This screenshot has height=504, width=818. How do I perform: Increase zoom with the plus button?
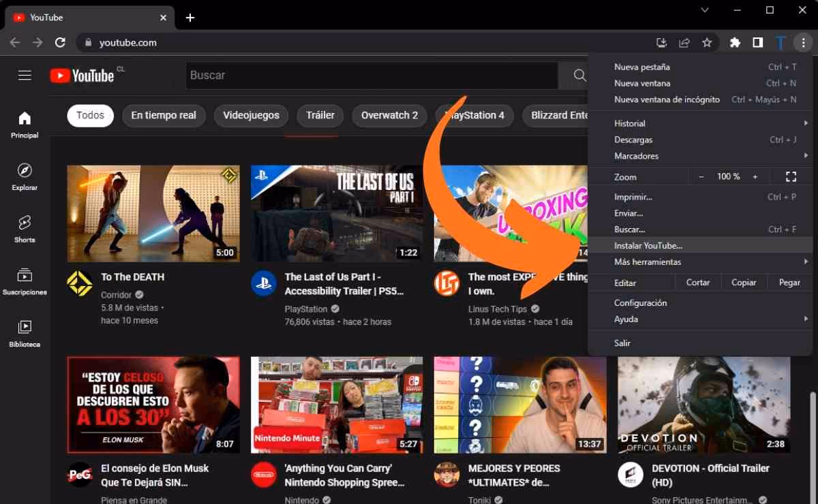[x=755, y=176]
